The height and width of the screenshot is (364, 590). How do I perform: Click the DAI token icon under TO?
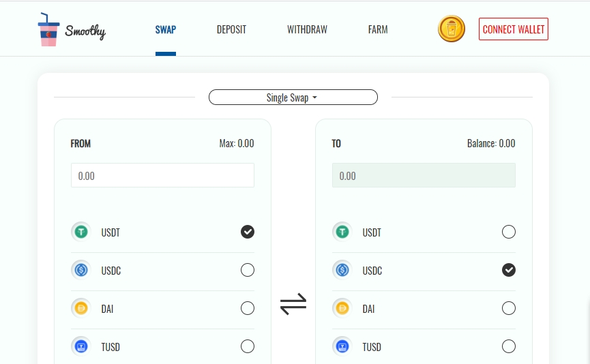342,308
